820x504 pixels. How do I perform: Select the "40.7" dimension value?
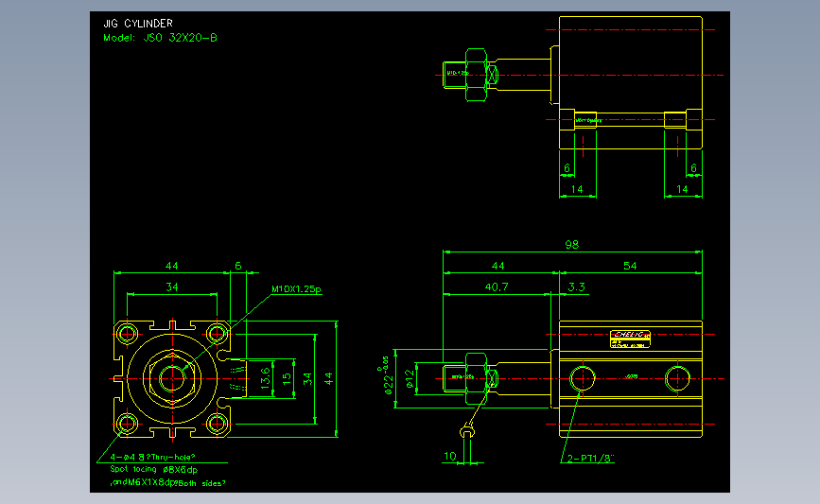497,287
